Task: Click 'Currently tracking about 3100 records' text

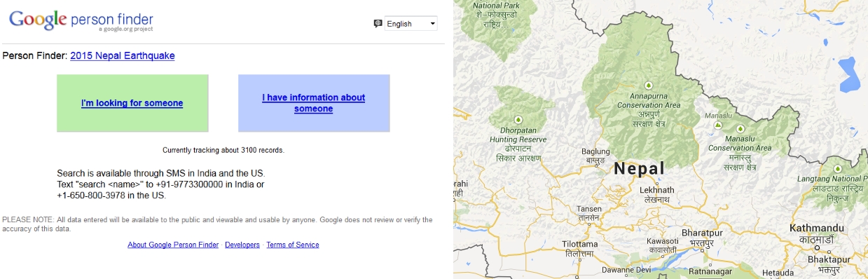Action: tap(223, 150)
